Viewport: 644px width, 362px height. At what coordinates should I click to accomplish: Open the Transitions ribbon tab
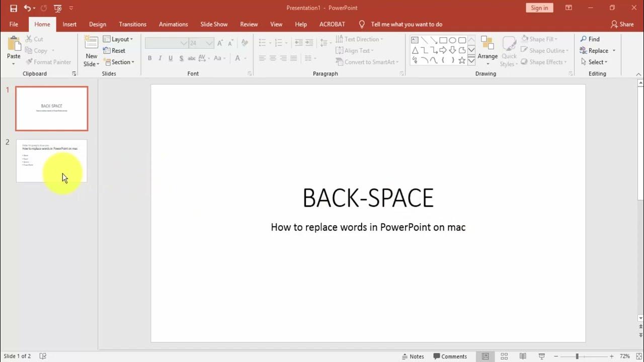132,24
